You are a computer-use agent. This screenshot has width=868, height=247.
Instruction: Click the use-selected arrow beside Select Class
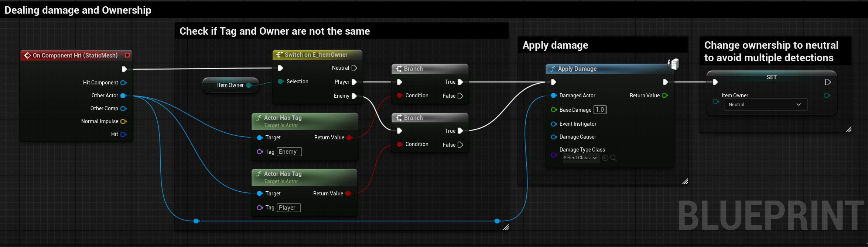tap(605, 158)
